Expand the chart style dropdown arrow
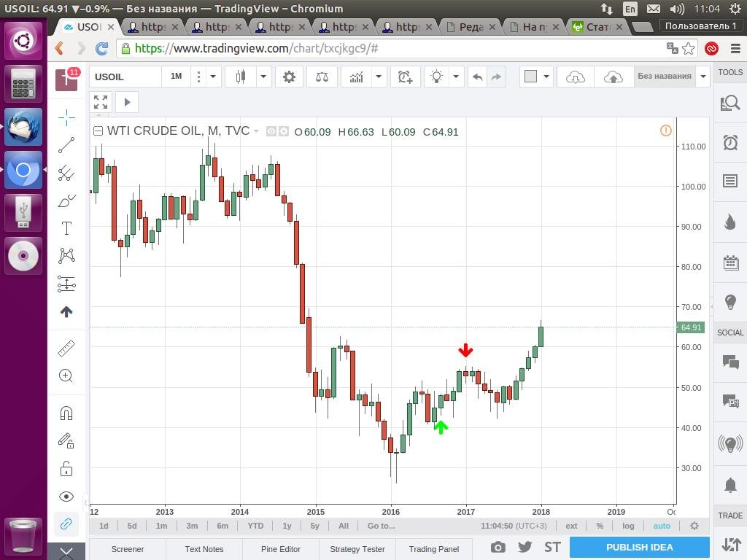Screen dimensions: 747x560 click(263, 77)
